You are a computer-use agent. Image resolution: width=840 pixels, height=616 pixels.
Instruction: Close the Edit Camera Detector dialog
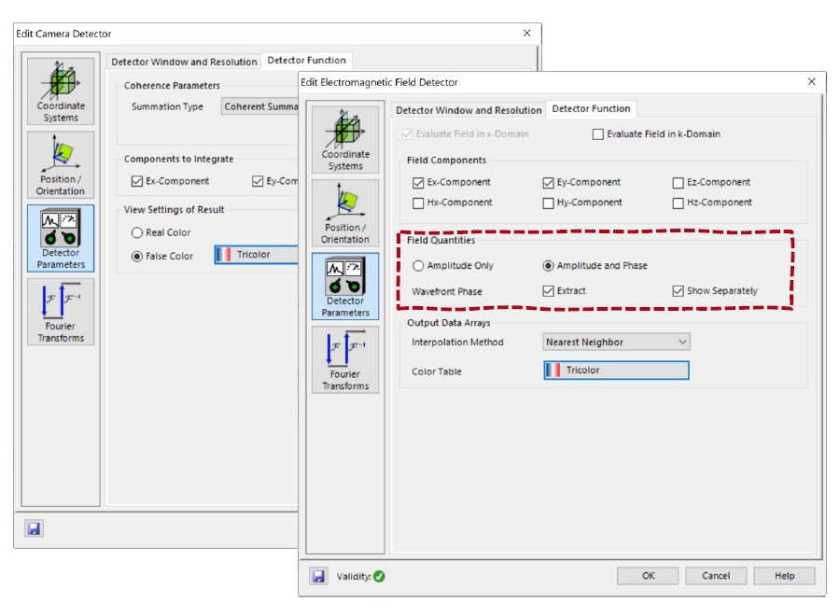click(x=527, y=34)
